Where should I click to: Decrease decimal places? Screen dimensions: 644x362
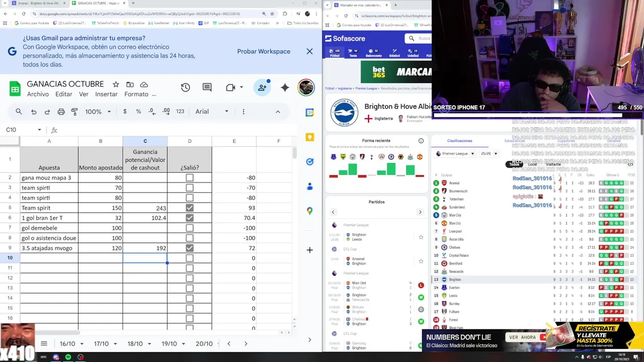tap(152, 112)
